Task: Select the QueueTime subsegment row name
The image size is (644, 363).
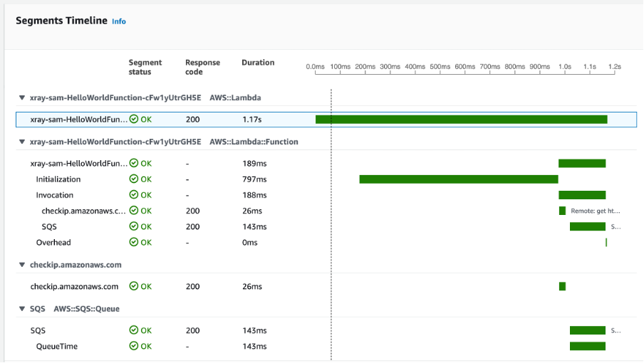Action: tap(57, 346)
